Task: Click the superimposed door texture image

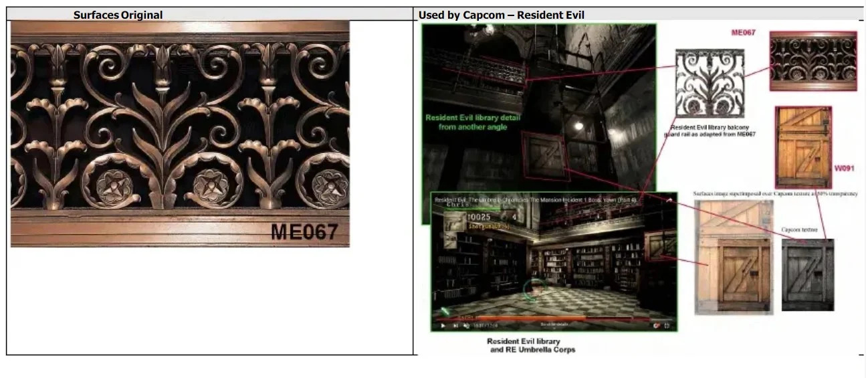Action: point(734,258)
